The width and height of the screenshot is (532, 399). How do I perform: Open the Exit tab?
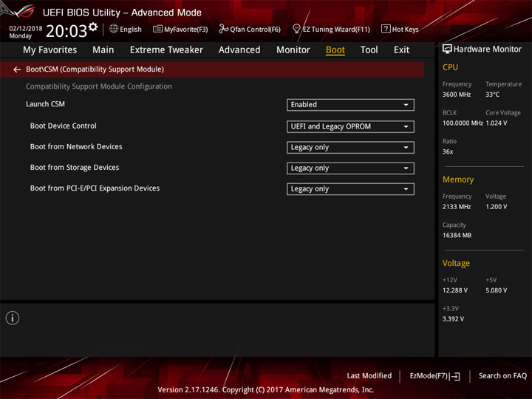401,50
